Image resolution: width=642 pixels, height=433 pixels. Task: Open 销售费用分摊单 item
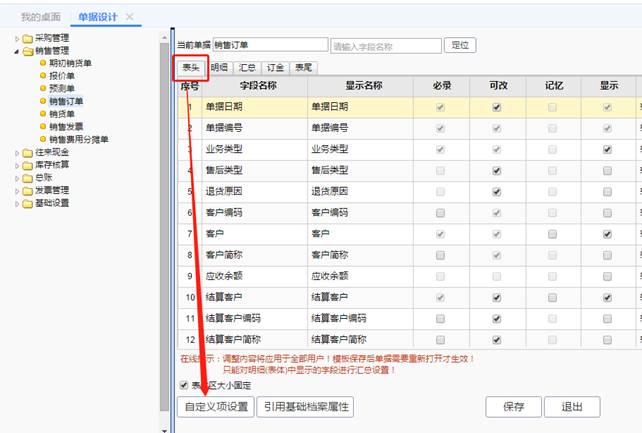[x=79, y=139]
